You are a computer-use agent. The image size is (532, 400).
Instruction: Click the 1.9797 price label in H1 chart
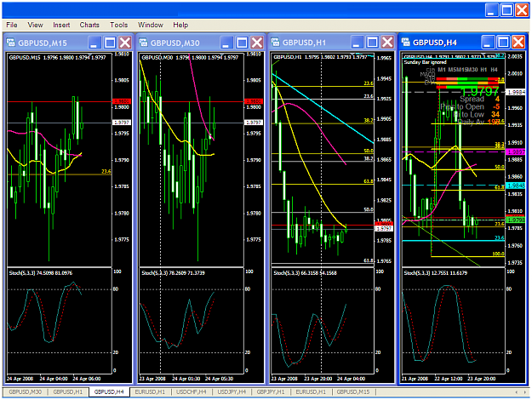(x=384, y=229)
